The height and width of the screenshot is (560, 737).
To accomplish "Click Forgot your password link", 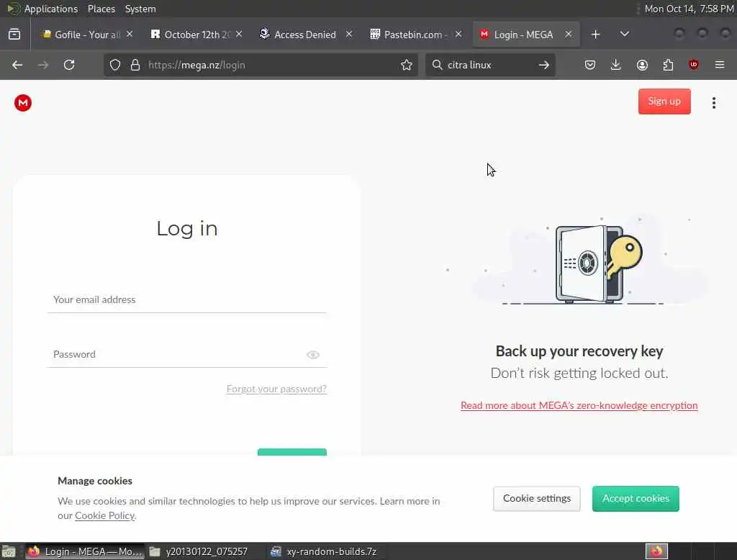I will (276, 389).
